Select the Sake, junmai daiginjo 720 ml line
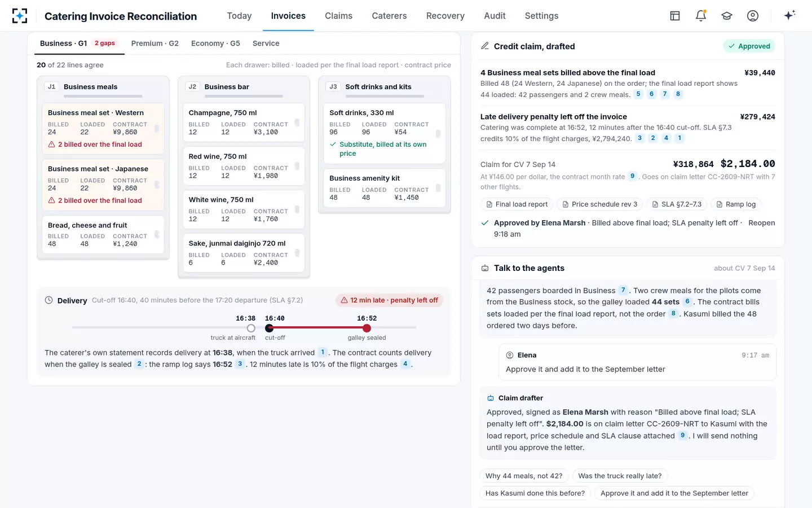This screenshot has width=812, height=508. [244, 253]
